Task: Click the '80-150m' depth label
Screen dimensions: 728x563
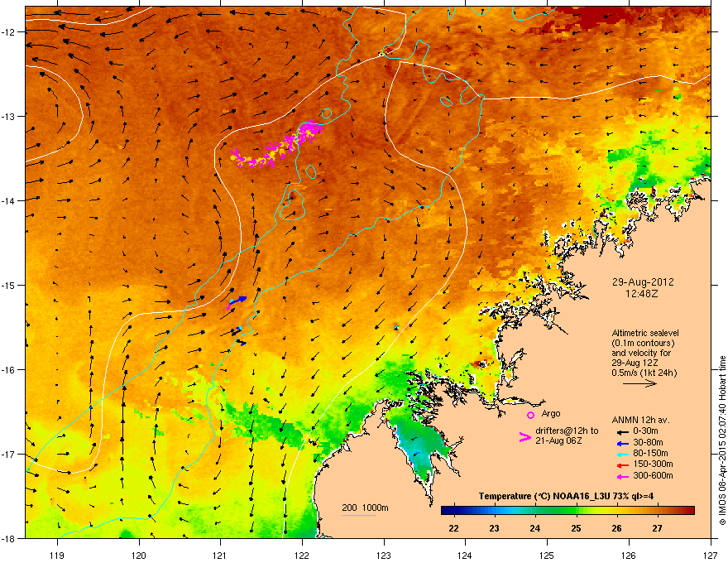Action: point(650,453)
